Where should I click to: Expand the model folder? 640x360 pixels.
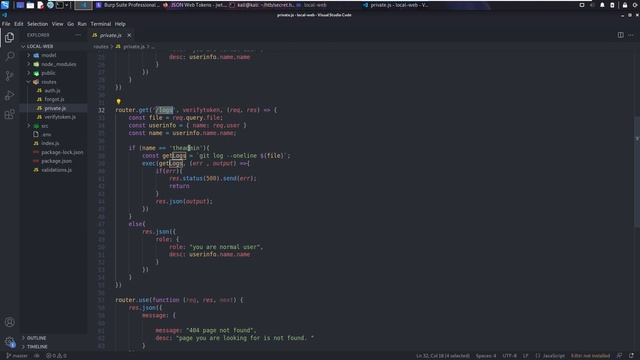[x=54, y=55]
